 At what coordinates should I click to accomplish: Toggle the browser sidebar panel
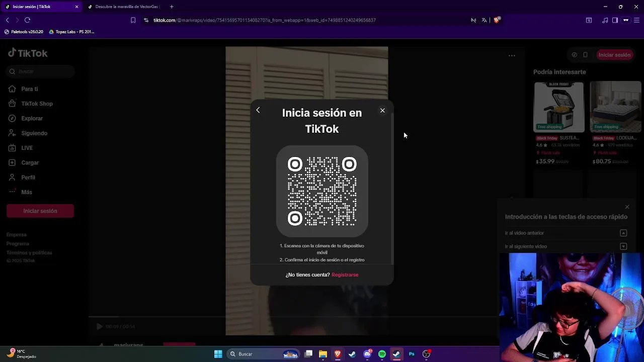pos(615,20)
